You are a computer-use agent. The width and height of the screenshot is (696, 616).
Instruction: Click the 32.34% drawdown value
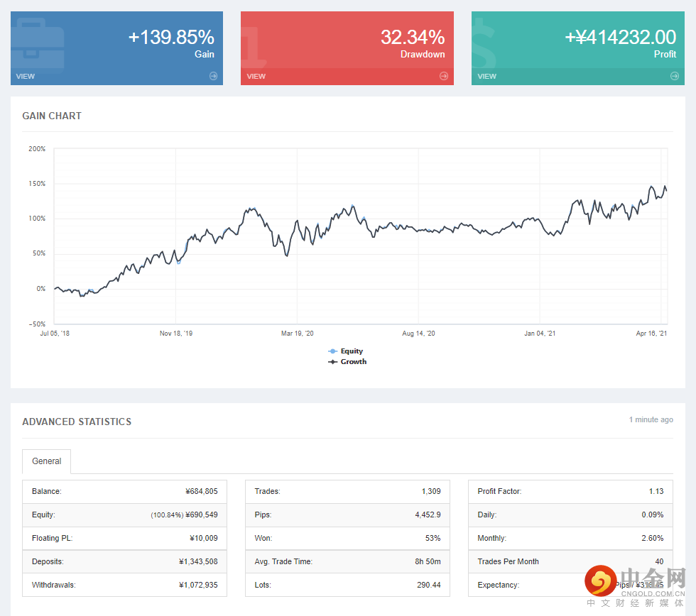(413, 37)
